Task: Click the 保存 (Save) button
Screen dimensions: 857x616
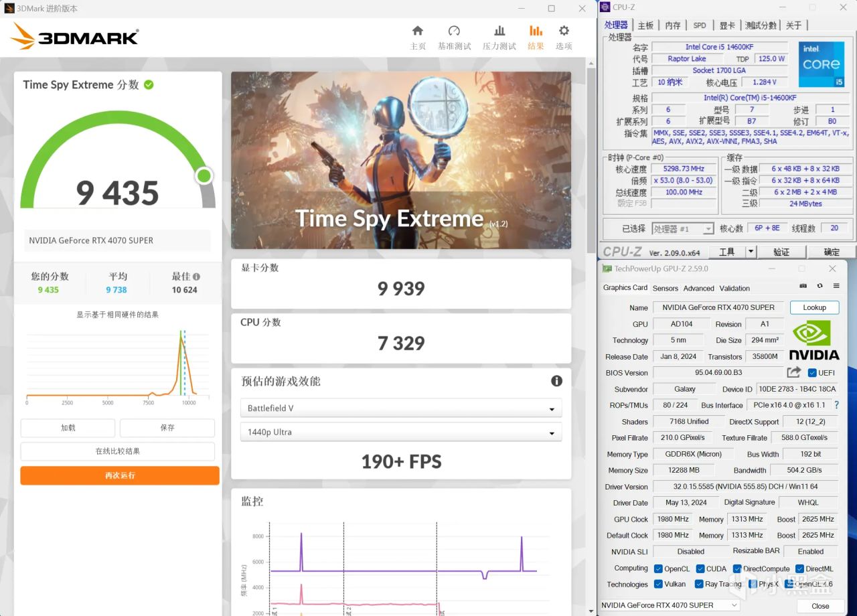Action: pyautogui.click(x=167, y=428)
